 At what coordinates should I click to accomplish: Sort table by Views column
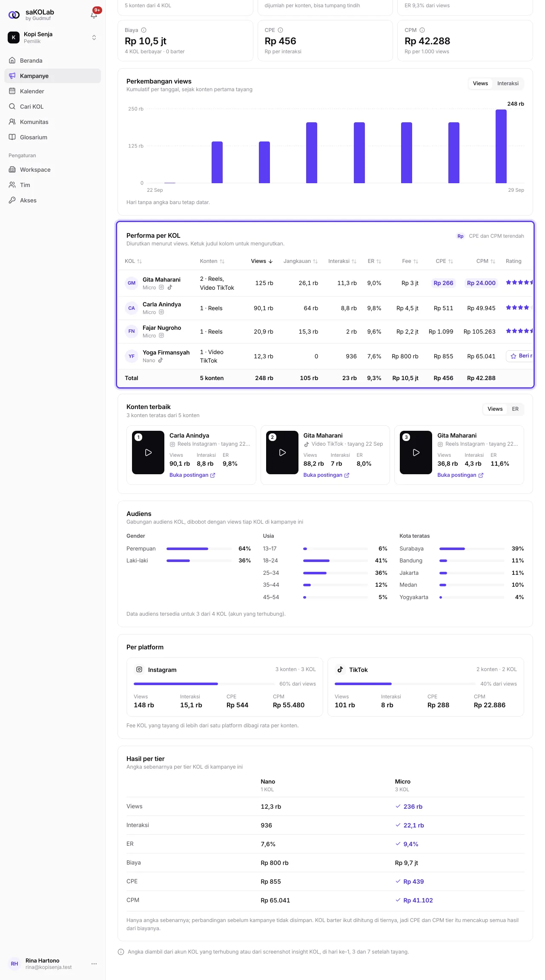point(261,261)
